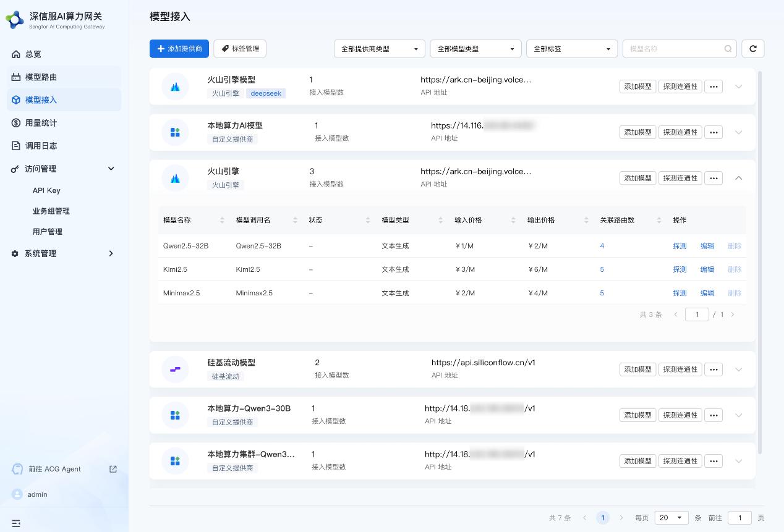Screen dimensions: 784x532
Task: Click the refresh icon button
Action: tap(752, 49)
